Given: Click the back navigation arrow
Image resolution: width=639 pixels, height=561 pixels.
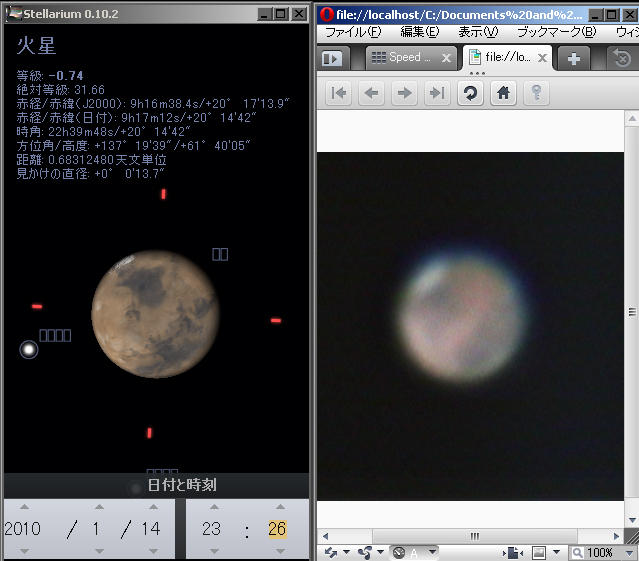Looking at the screenshot, I should [372, 93].
